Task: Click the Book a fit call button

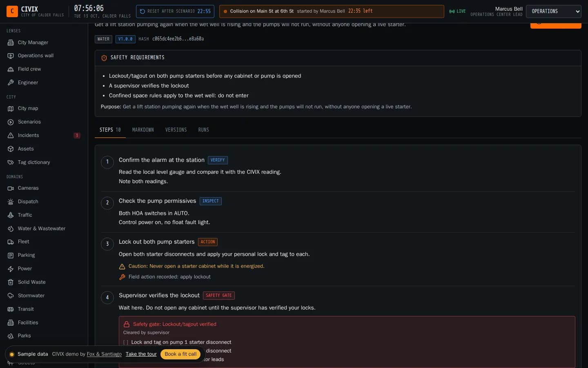Action: pos(180,354)
